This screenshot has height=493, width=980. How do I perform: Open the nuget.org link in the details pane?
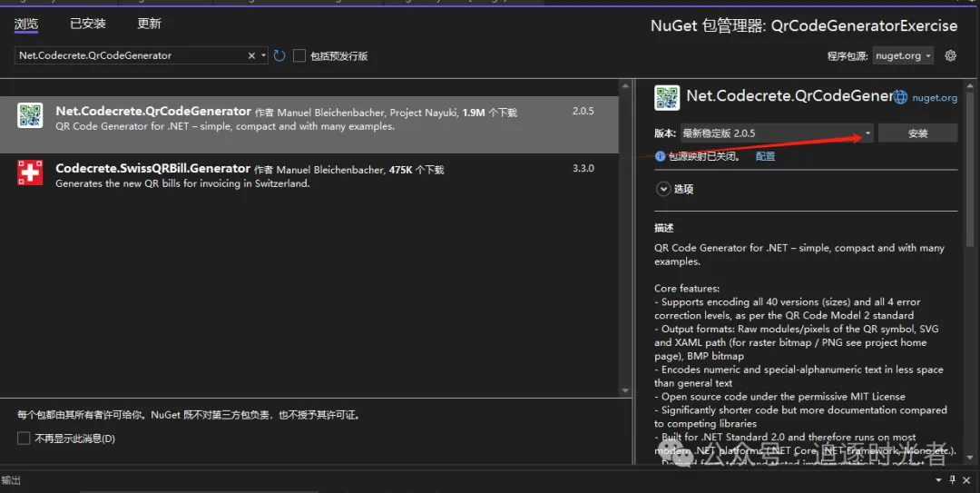click(x=935, y=97)
